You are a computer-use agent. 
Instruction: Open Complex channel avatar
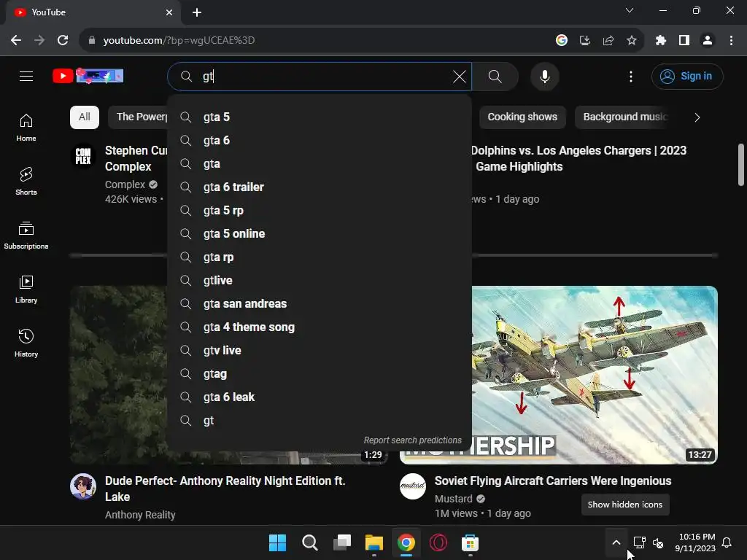point(83,156)
